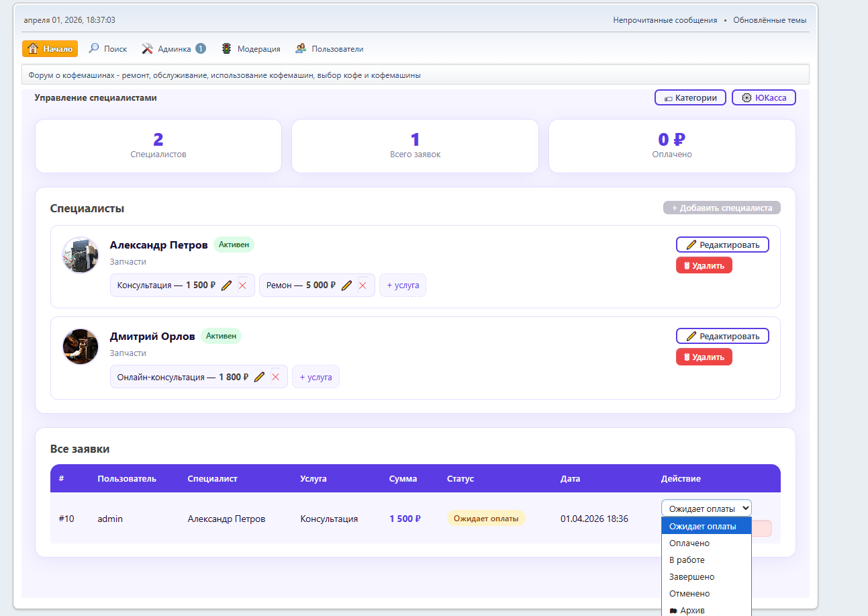868x616 pixels.
Task: Open the Поиск menu item
Action: pos(108,49)
